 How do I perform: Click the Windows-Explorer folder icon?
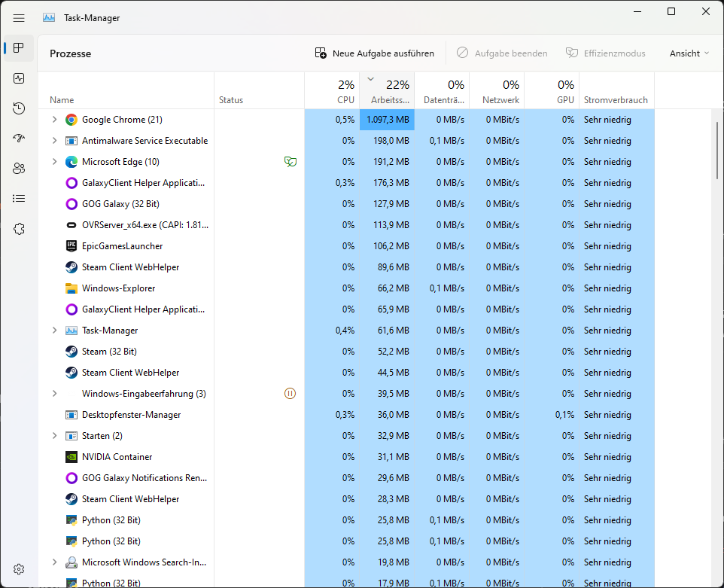71,288
